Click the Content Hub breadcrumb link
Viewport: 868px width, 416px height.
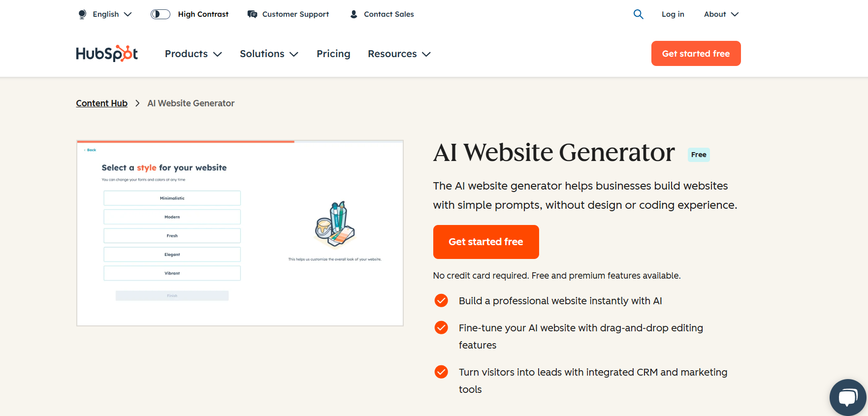tap(102, 103)
